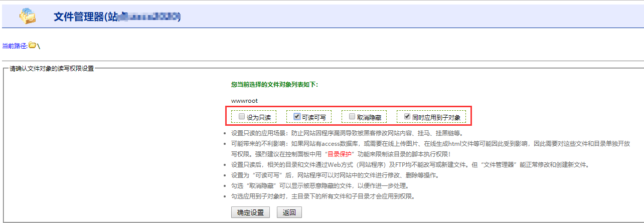644x223 pixels.
Task: Disable the 同时应用到子对象 checkbox
Action: pos(407,117)
